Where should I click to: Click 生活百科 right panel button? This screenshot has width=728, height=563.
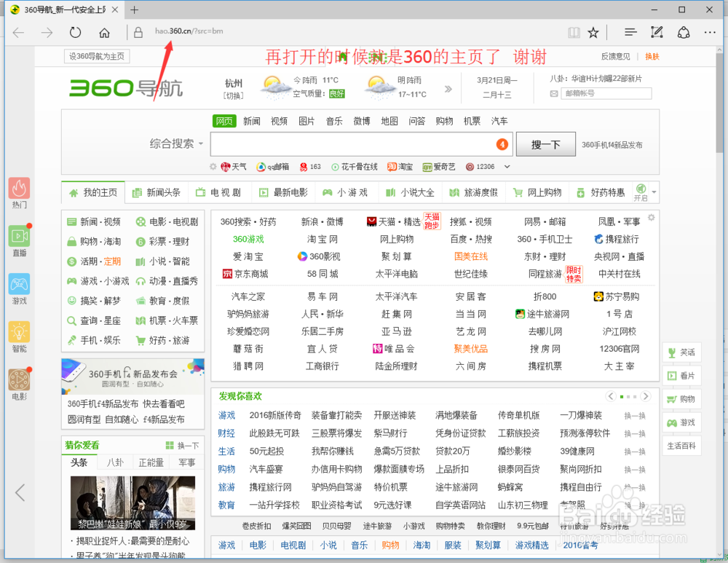tap(681, 446)
